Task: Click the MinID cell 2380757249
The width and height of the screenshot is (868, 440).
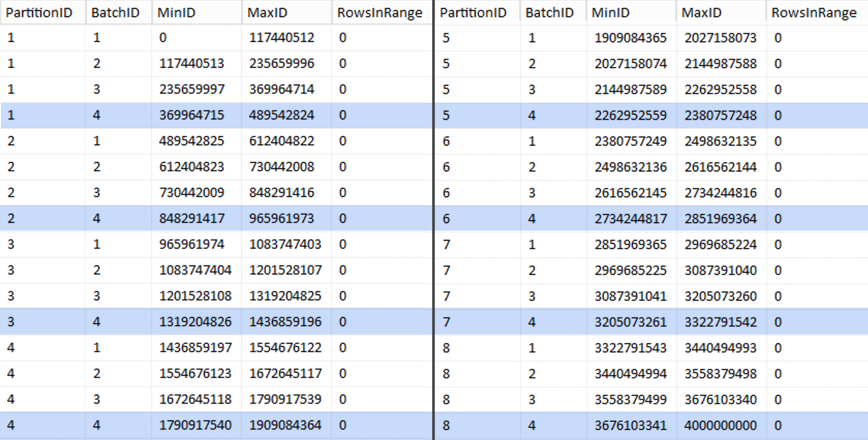Action: pyautogui.click(x=631, y=141)
